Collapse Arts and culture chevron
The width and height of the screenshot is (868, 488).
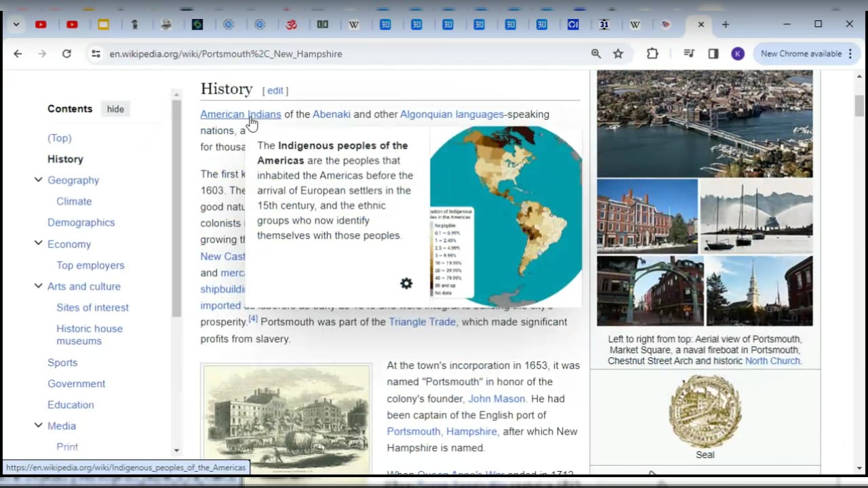(38, 285)
